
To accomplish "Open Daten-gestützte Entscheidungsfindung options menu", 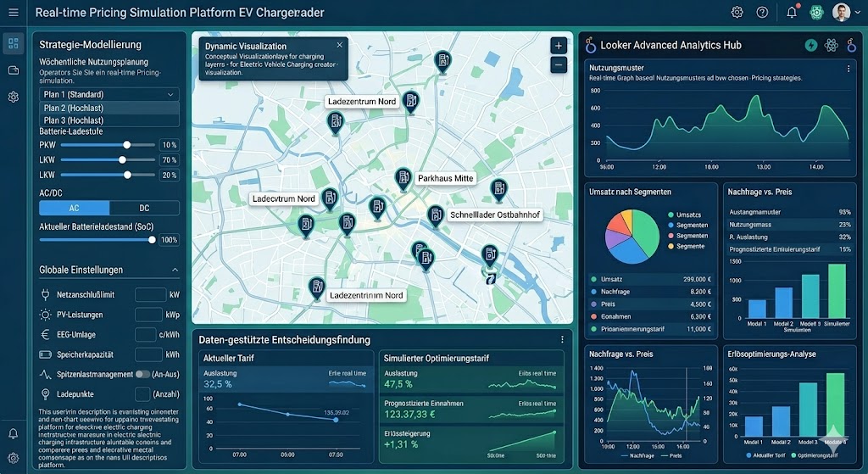I will (x=562, y=339).
